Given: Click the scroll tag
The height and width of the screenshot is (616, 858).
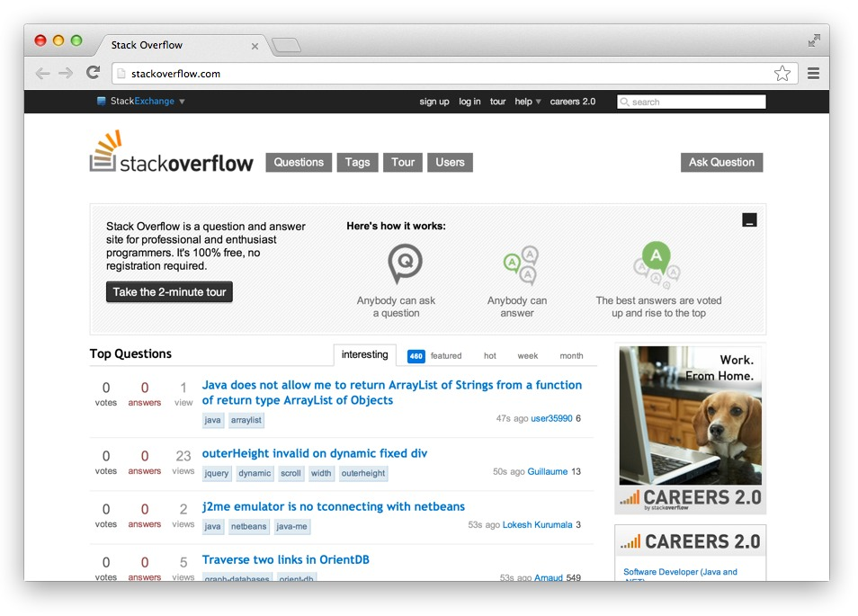Looking at the screenshot, I should click(x=290, y=473).
